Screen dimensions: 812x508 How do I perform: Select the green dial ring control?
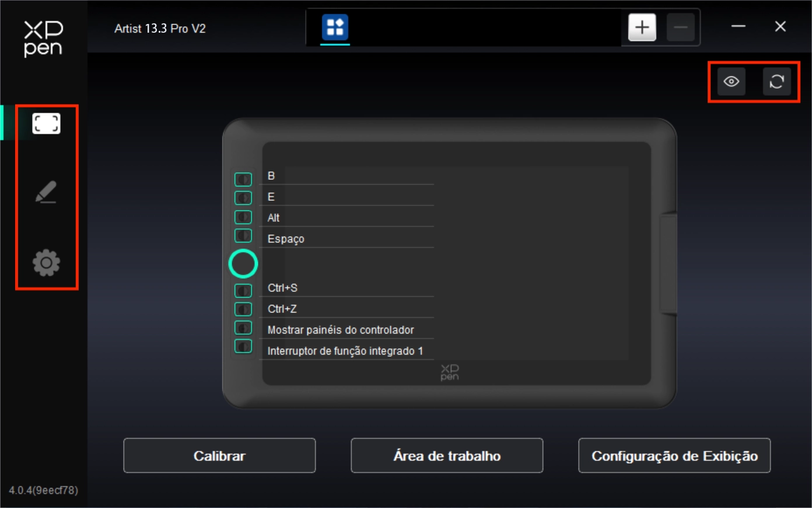pyautogui.click(x=243, y=263)
